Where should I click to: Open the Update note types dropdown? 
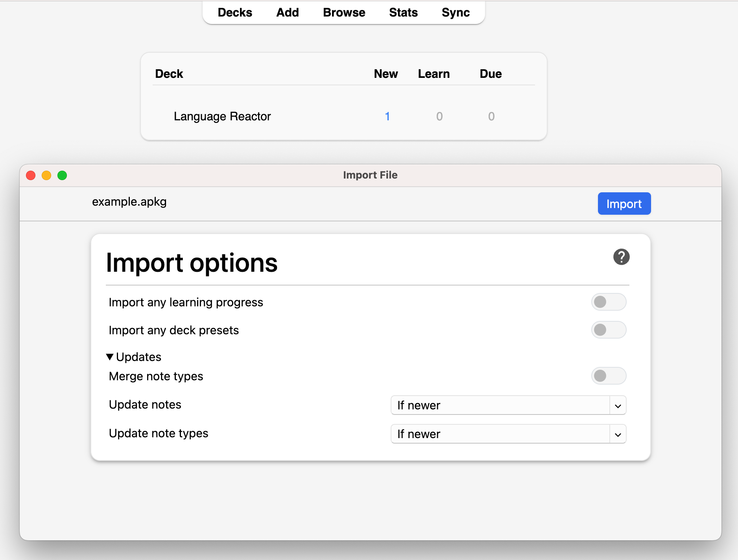tap(508, 434)
